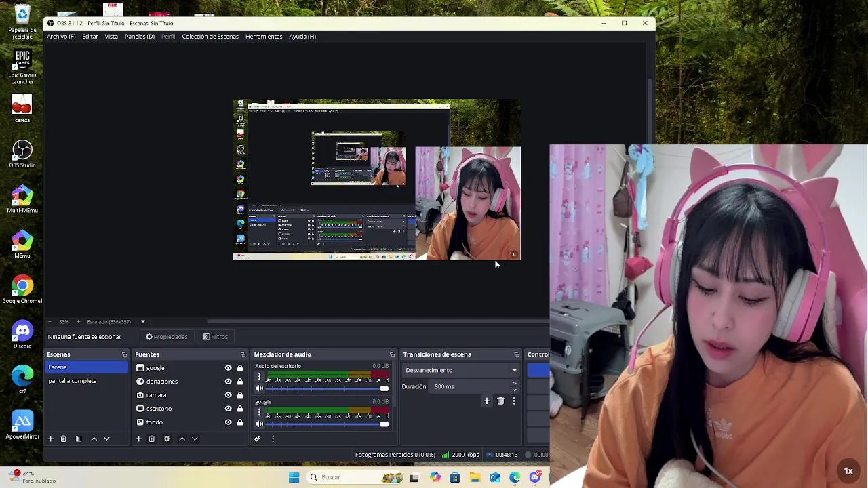Unlock the fondo source
The height and width of the screenshot is (488, 868).
click(x=240, y=422)
